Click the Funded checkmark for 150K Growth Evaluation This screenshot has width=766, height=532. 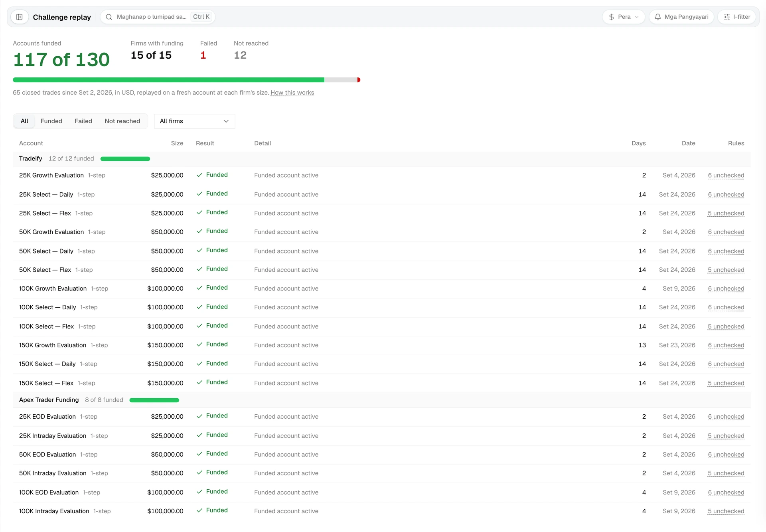click(199, 345)
